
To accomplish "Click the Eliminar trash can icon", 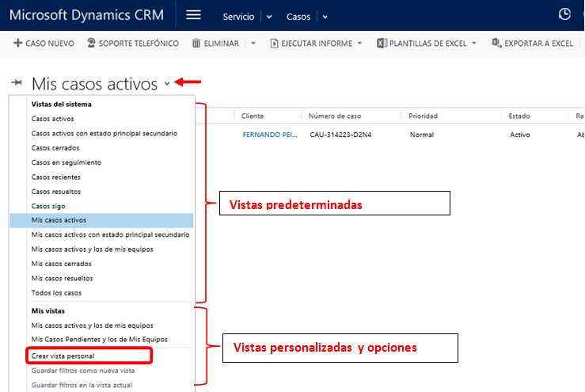I will (196, 43).
